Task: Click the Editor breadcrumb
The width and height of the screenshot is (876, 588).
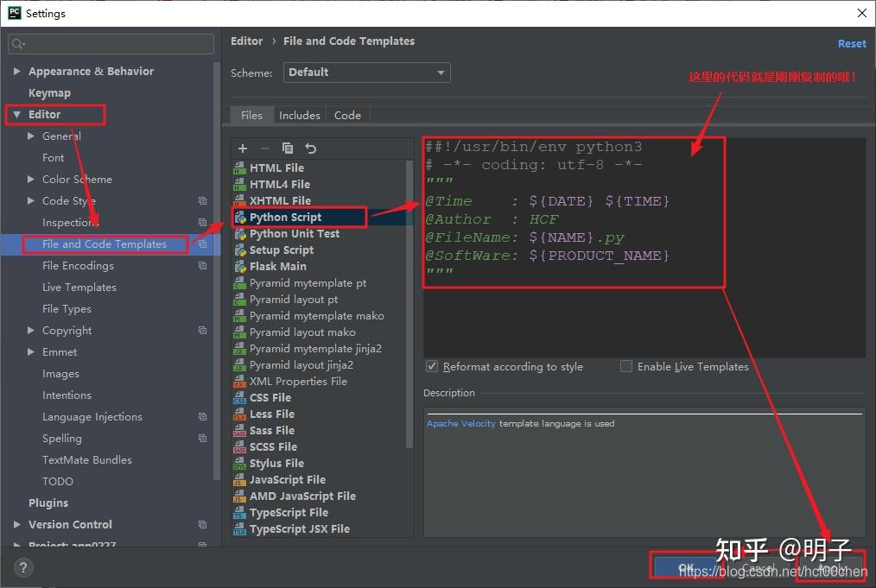Action: pyautogui.click(x=246, y=41)
